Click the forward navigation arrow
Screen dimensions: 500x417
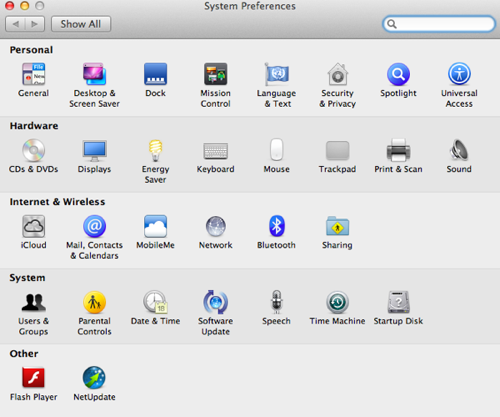pos(35,24)
